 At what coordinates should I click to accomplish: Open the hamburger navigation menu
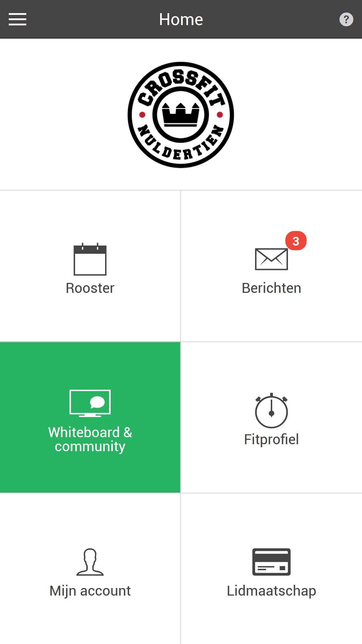[x=17, y=19]
